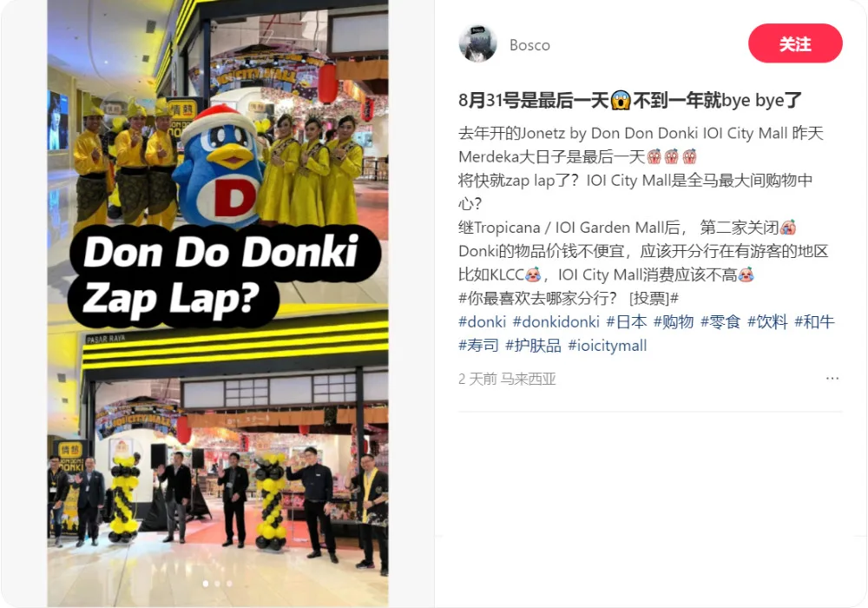Follow the author with the red 关注 button
Image resolution: width=868 pixels, height=608 pixels.
pyautogui.click(x=795, y=43)
